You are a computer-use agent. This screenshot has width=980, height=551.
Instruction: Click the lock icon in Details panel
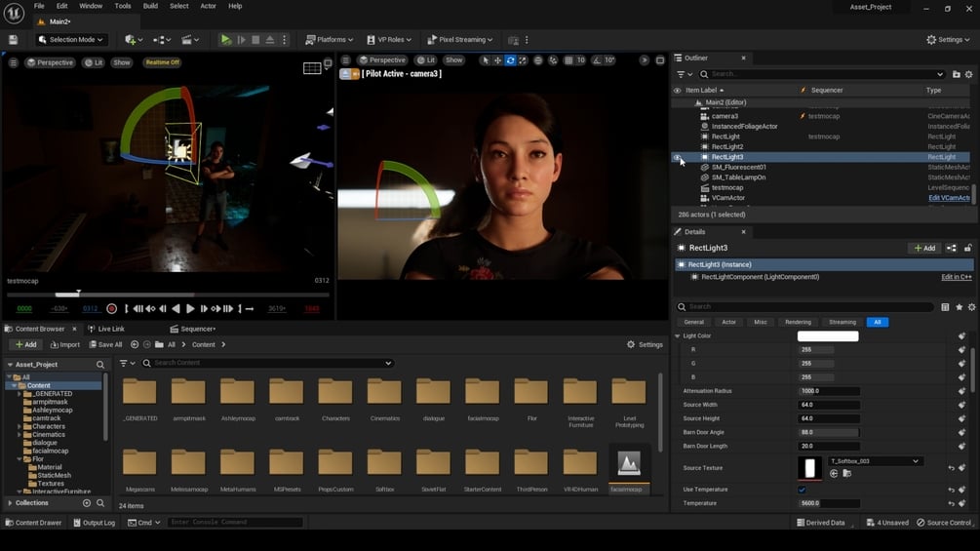pyautogui.click(x=967, y=249)
